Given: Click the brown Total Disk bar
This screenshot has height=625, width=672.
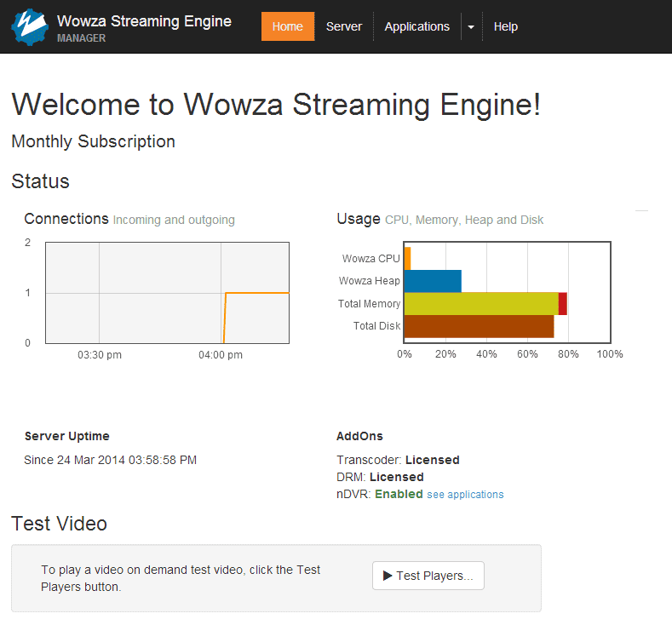Looking at the screenshot, I should pyautogui.click(x=480, y=326).
